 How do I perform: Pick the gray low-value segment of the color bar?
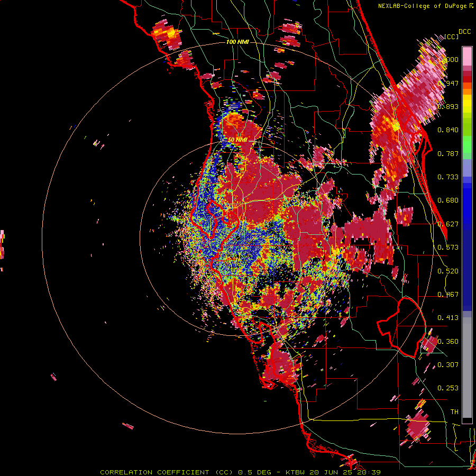(x=467, y=368)
